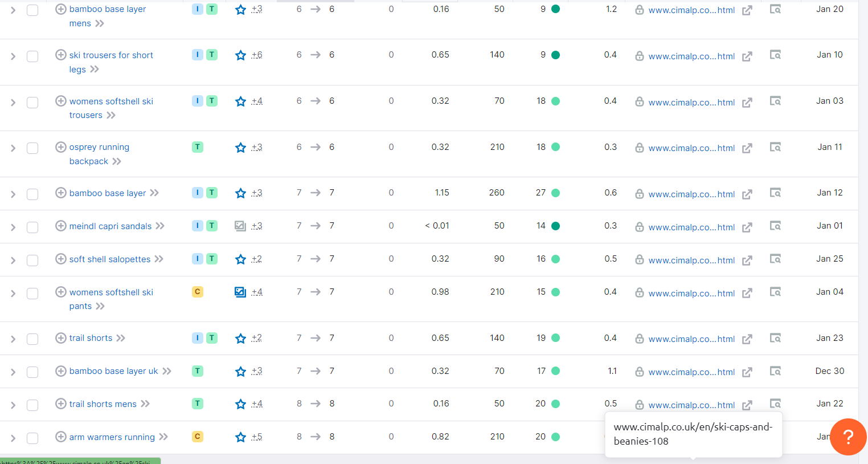Open the orange help question mark button

coord(848,437)
